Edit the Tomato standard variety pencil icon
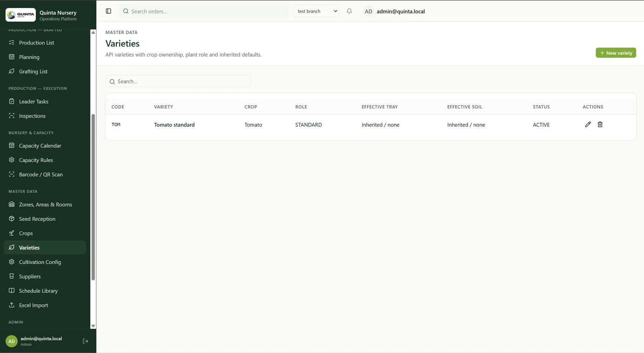 pyautogui.click(x=588, y=125)
